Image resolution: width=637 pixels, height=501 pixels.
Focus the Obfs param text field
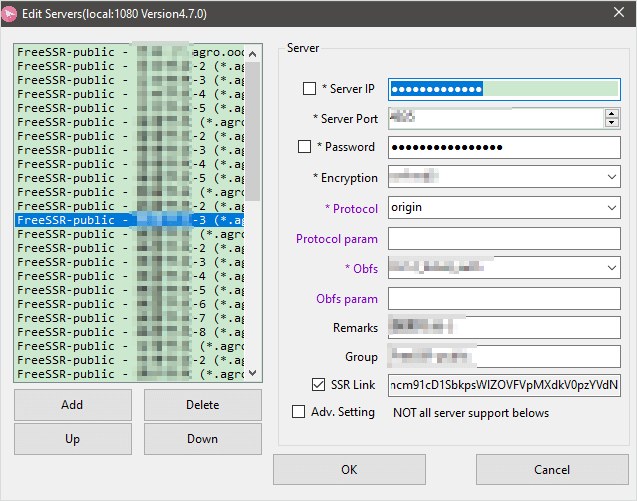[x=504, y=298]
